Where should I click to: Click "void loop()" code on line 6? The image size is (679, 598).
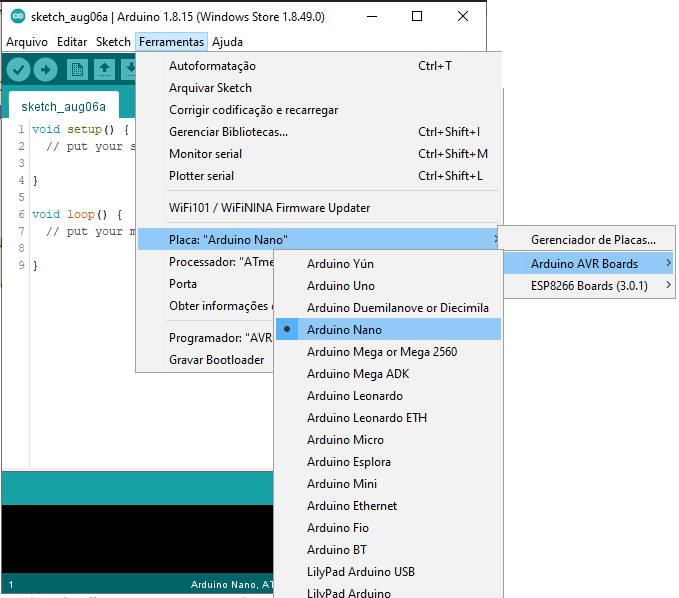point(69,214)
